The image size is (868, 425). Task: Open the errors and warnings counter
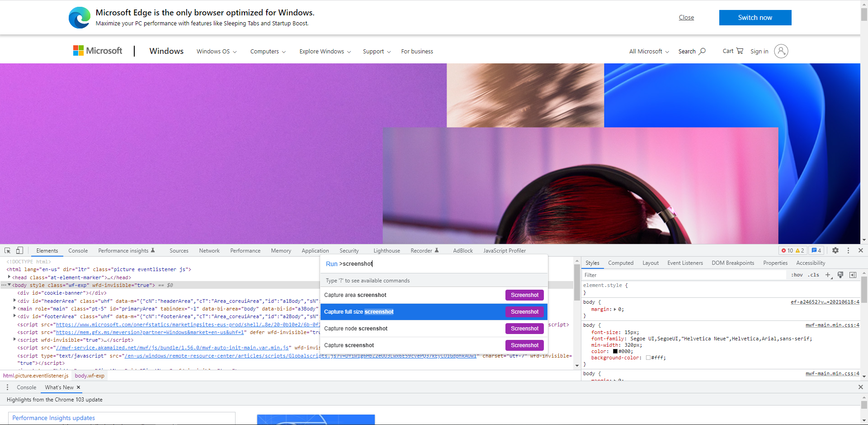(793, 250)
